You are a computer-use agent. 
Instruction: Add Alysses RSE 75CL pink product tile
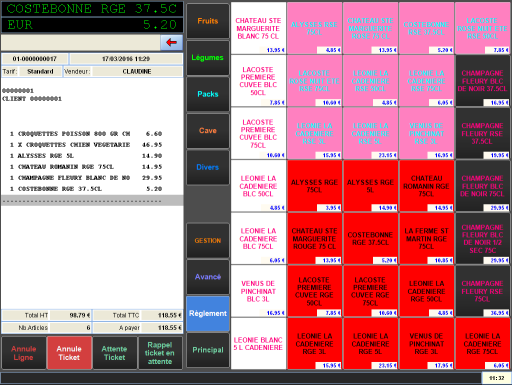point(314,28)
